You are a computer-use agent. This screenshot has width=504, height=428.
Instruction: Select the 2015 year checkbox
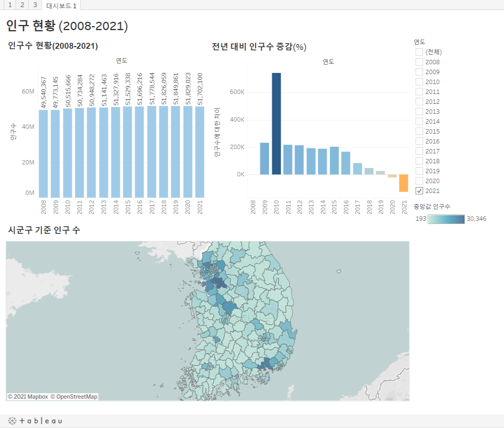pyautogui.click(x=419, y=131)
